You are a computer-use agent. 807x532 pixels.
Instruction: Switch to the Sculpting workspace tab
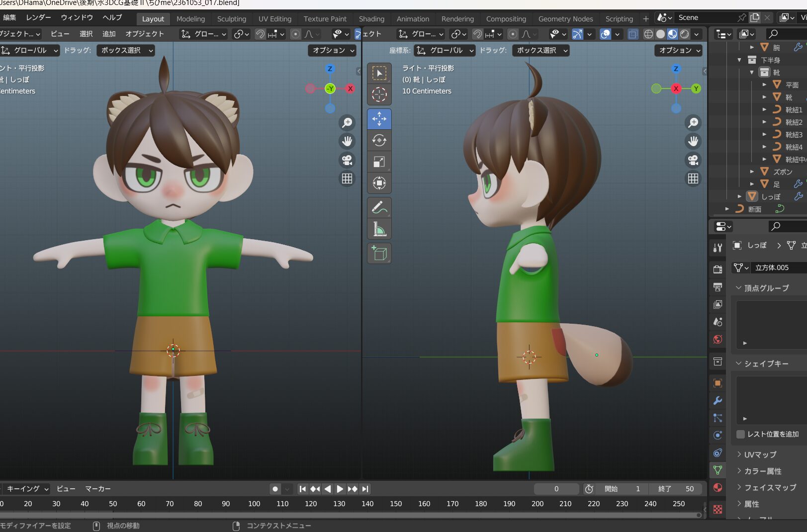tap(231, 19)
